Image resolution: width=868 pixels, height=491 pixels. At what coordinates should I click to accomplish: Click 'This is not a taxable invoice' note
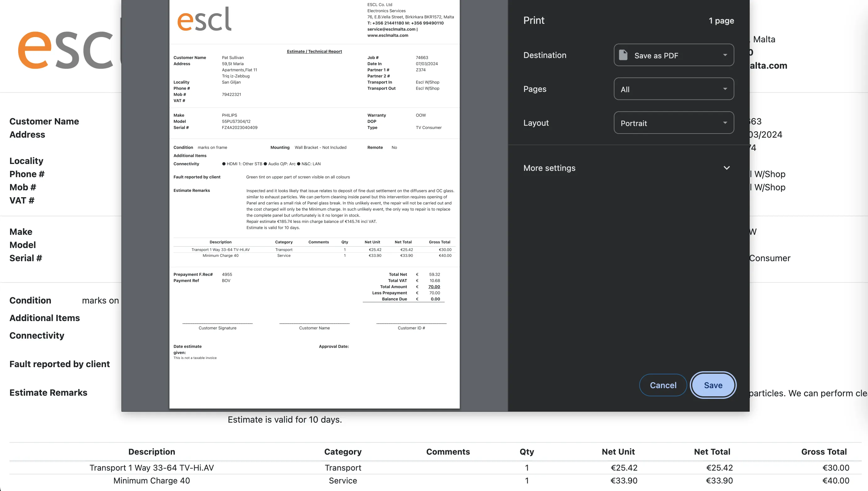point(195,358)
